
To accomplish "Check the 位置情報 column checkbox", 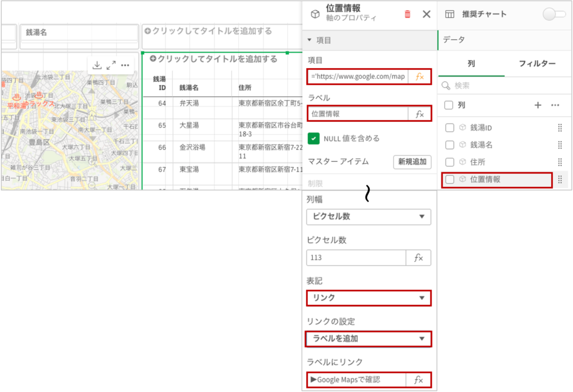I will [x=449, y=180].
